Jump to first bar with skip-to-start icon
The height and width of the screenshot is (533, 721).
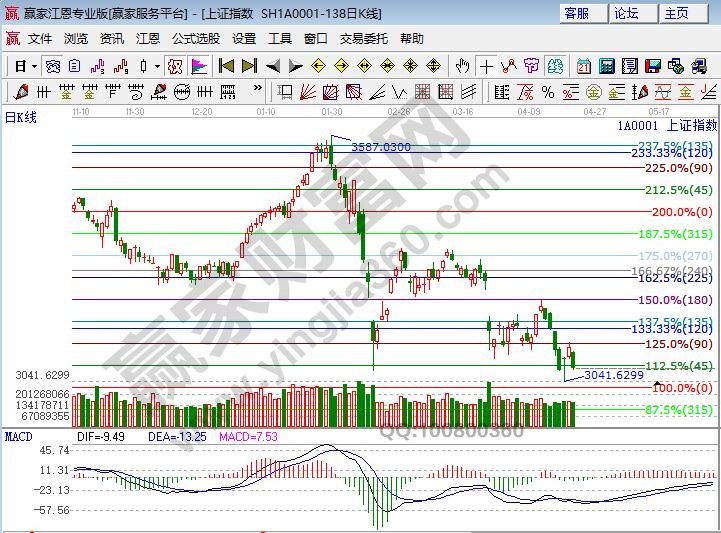226,66
